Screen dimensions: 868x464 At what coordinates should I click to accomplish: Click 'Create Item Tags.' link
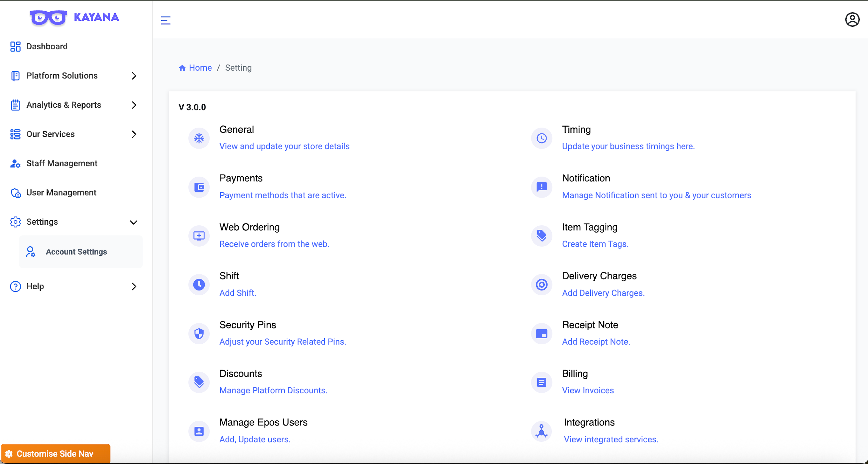(595, 244)
